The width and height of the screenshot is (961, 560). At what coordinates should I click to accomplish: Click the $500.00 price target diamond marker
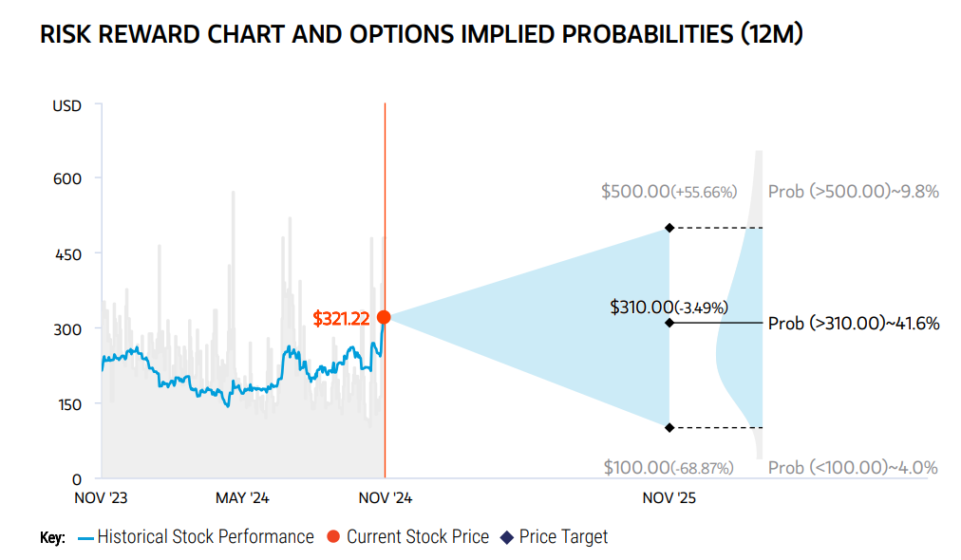[669, 228]
